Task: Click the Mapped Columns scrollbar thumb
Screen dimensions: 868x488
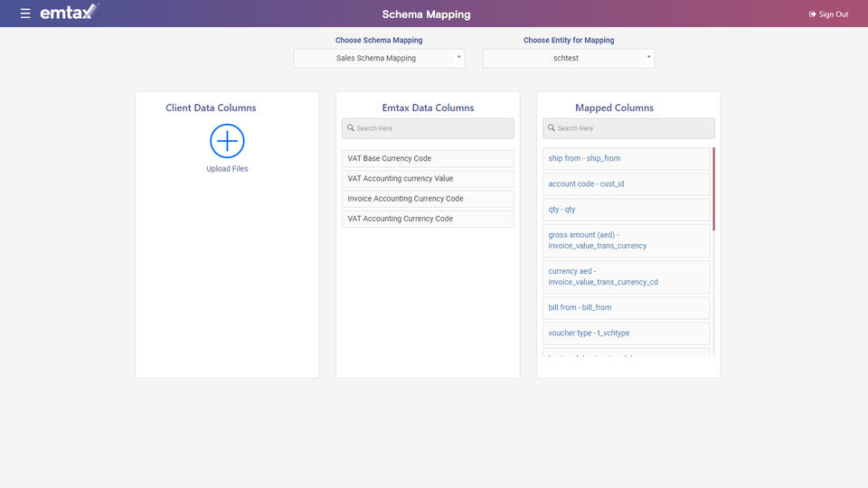Action: 713,189
